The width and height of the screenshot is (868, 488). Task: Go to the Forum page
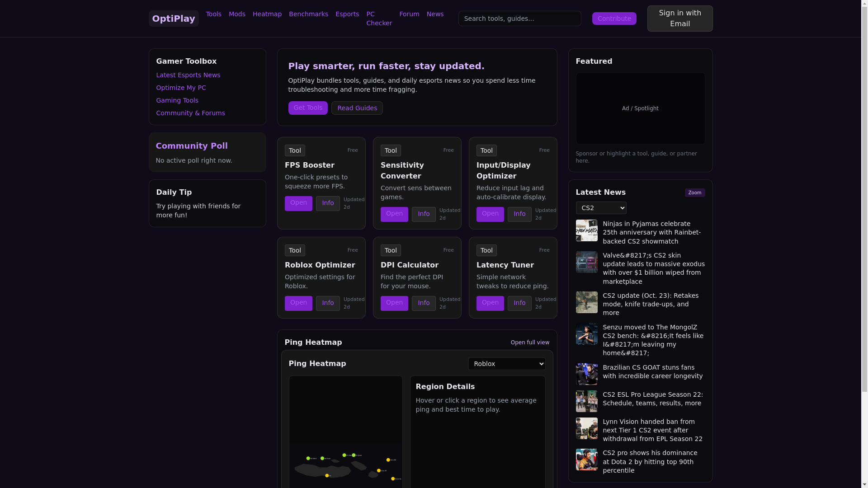click(x=409, y=14)
